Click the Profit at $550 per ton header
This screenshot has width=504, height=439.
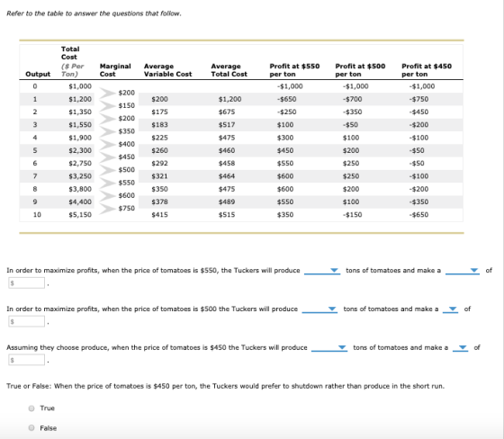(x=295, y=70)
